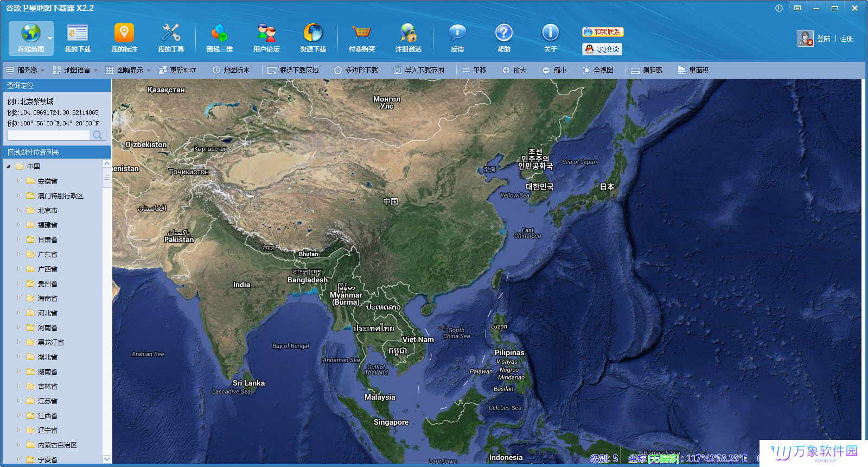Open the 在线地图 online map tool
868x467 pixels.
click(31, 38)
